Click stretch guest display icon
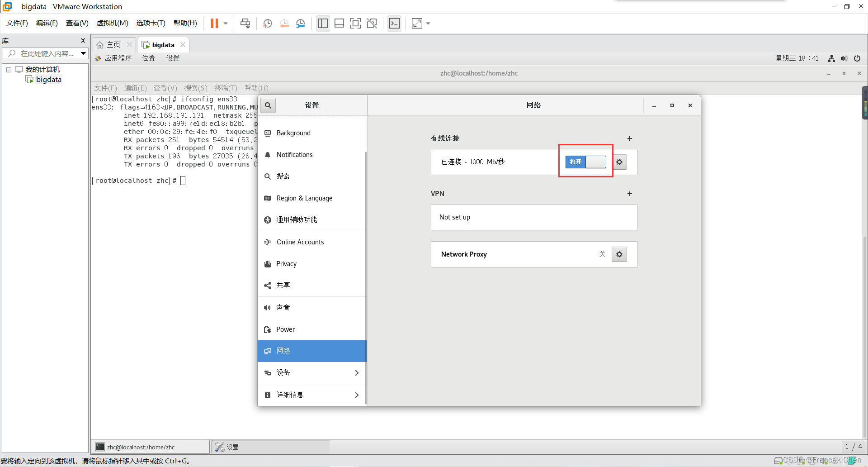 417,23
